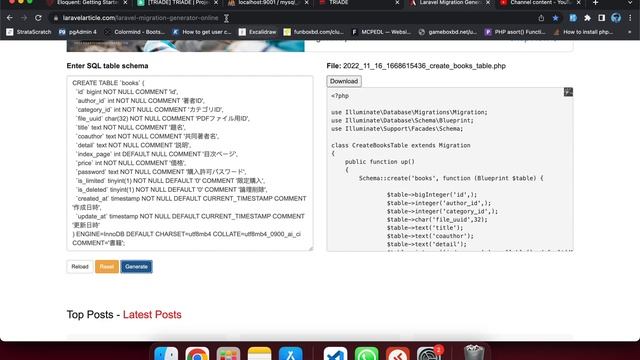Open the red remote desktop app in dock
This screenshot has height=360, width=640.
398,354
